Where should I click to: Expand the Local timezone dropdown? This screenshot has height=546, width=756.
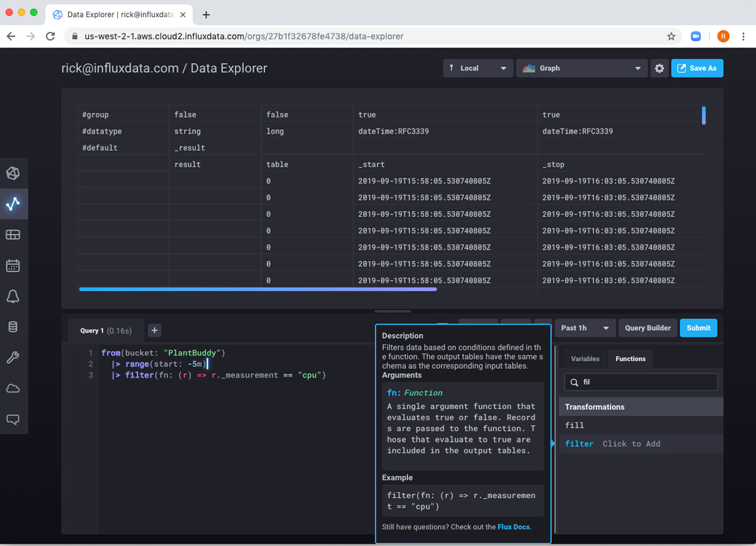point(478,68)
